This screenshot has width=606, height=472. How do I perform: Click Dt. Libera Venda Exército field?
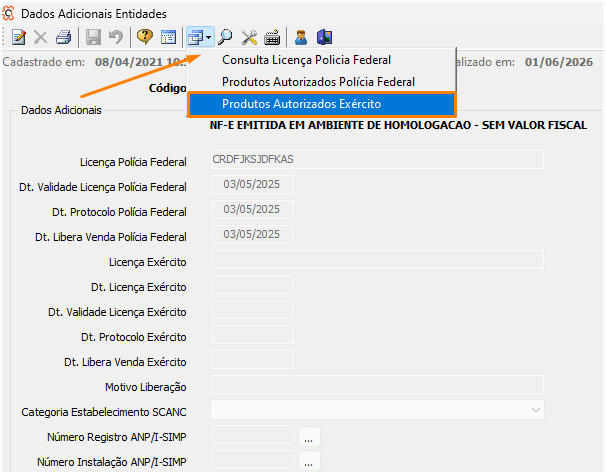252,360
